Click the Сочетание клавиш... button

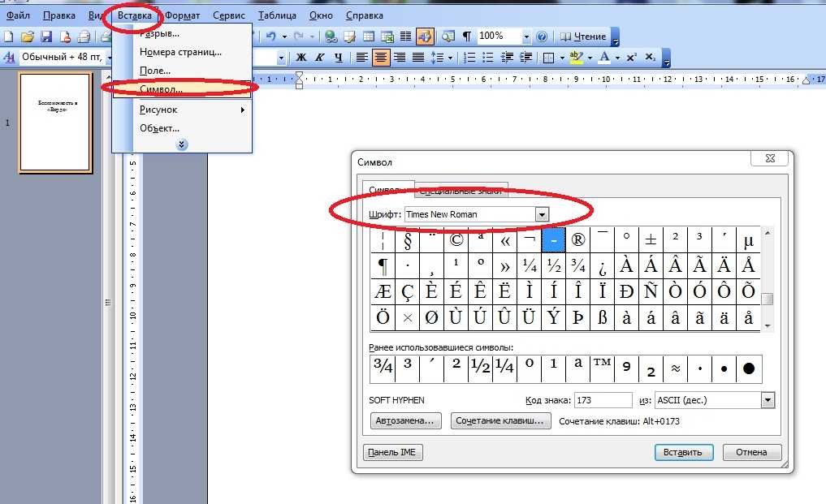pyautogui.click(x=500, y=420)
